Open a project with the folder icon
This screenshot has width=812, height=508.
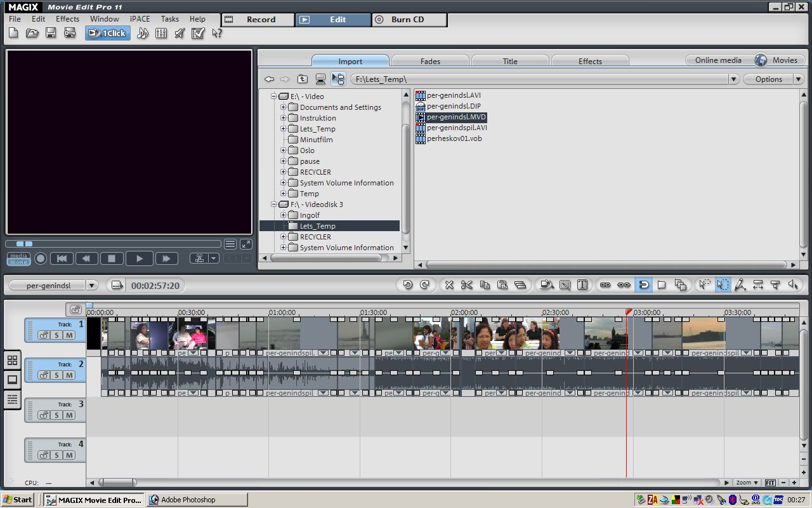click(x=32, y=33)
